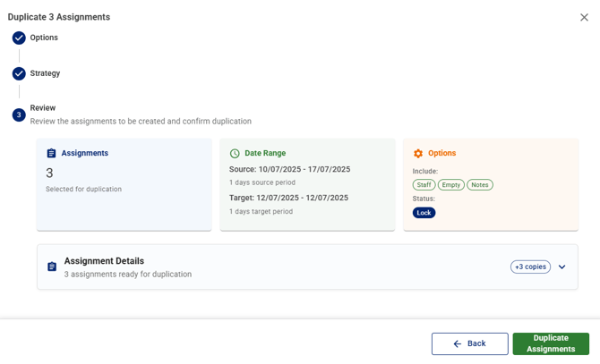Go back with the Back button
Screen dimensions: 600x364
coord(469,343)
